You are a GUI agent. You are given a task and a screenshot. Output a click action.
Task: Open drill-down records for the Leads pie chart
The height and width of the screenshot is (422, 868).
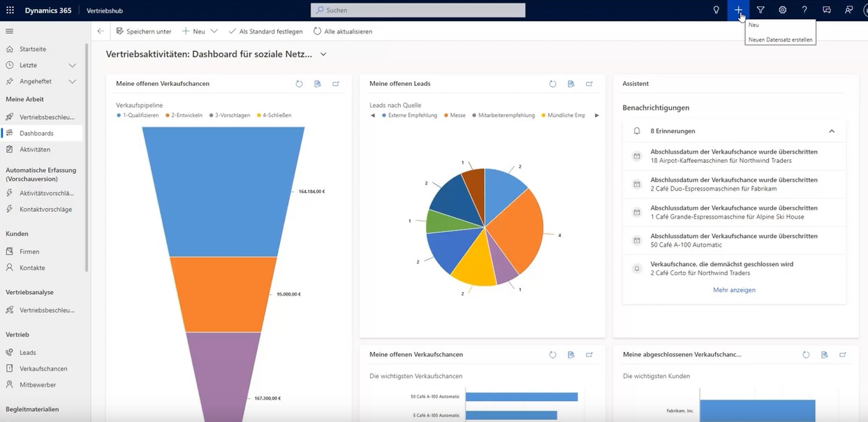(571, 83)
